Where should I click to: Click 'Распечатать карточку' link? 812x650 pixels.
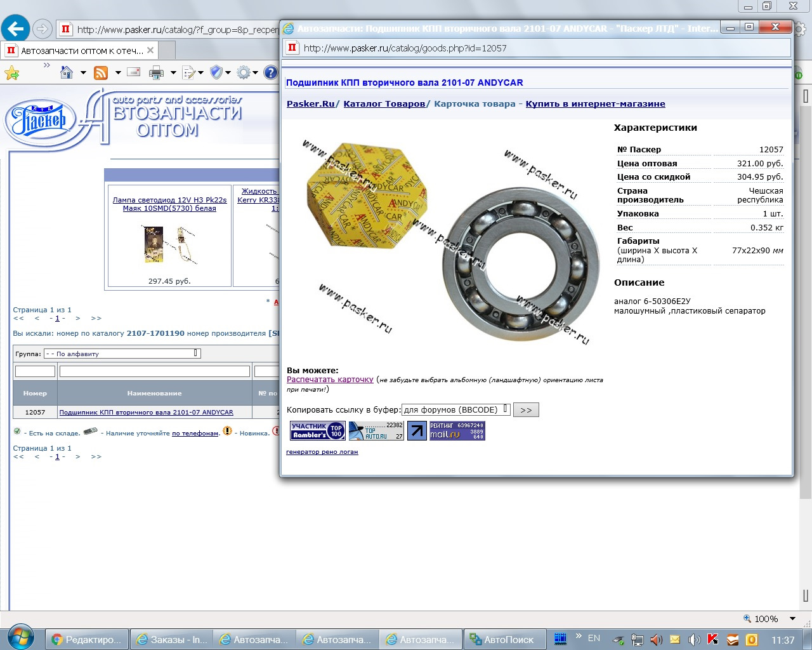click(x=330, y=380)
